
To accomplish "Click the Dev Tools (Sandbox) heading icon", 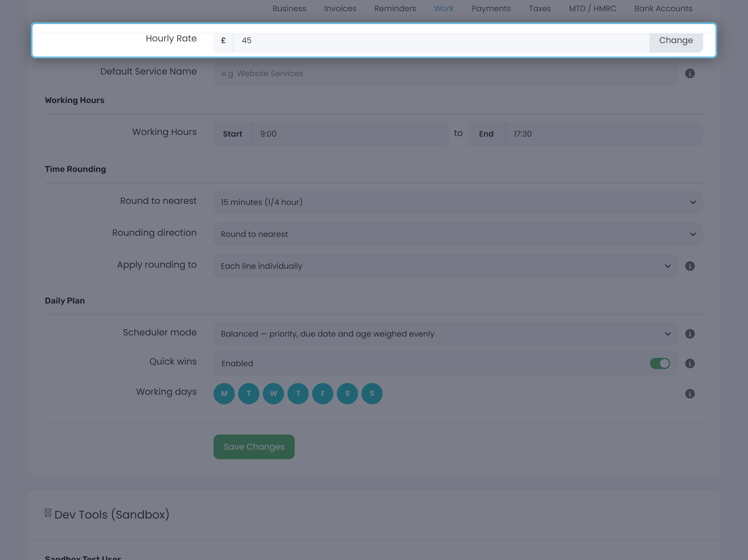I will (48, 513).
